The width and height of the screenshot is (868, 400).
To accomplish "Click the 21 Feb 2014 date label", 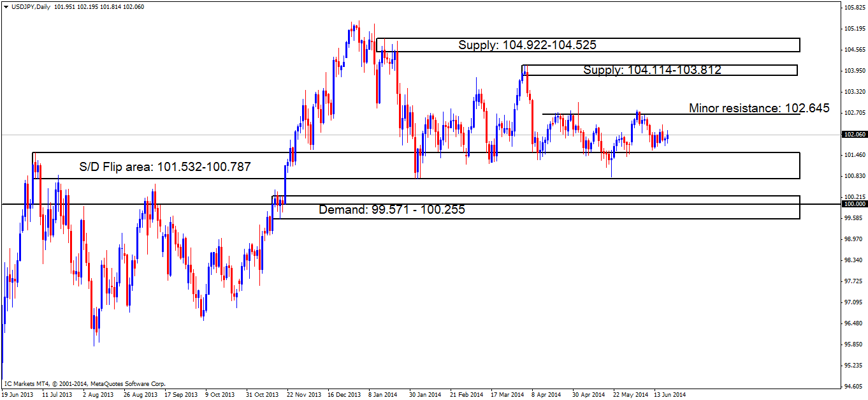I will [x=467, y=395].
